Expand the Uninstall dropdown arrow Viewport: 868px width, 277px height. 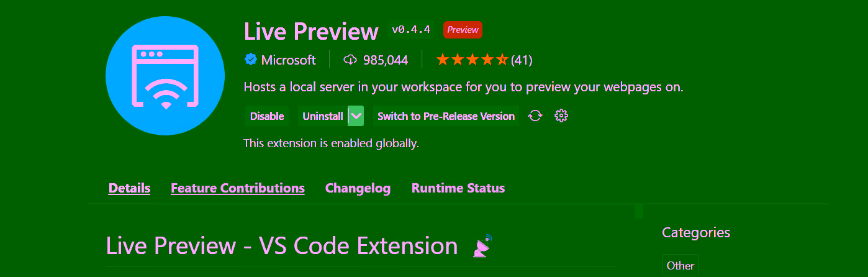click(x=356, y=116)
